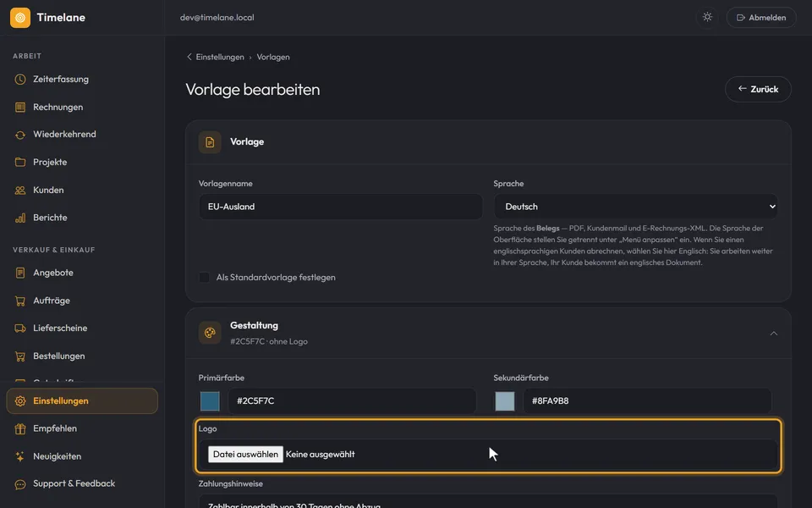Follow the Vorlagen breadcrumb link

pyautogui.click(x=273, y=57)
